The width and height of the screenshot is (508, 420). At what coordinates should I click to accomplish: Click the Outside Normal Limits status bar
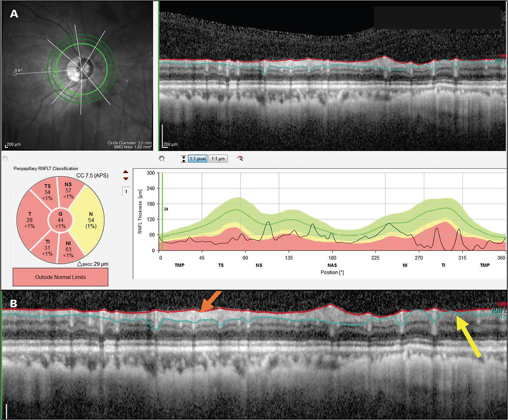(60, 277)
